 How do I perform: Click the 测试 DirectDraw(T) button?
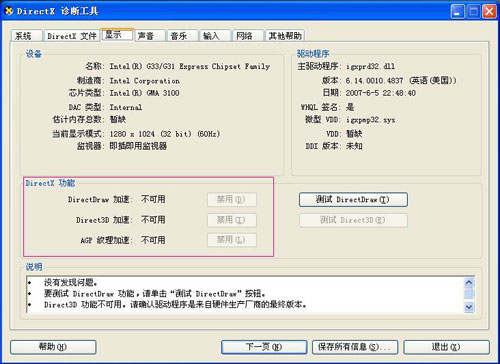tap(353, 200)
